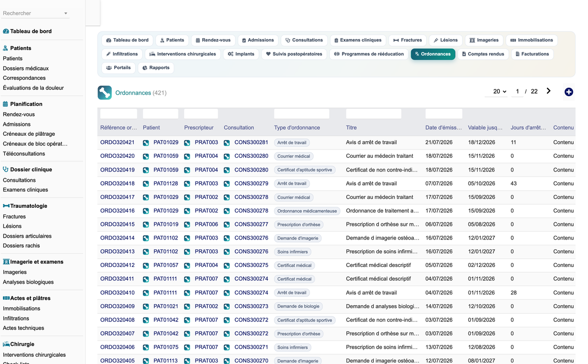Click the page number input field
The image size is (588, 364).
(x=517, y=92)
